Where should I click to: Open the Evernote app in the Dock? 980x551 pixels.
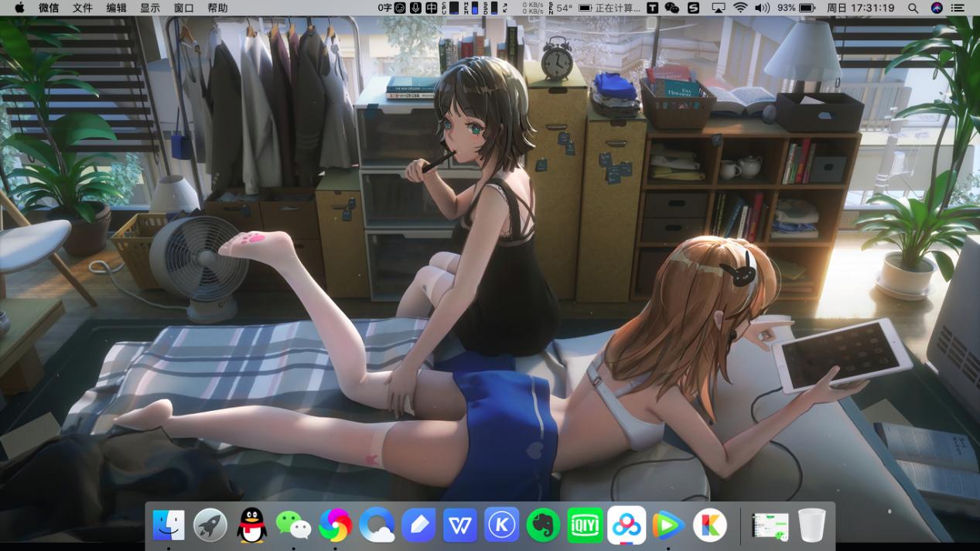coord(543,524)
